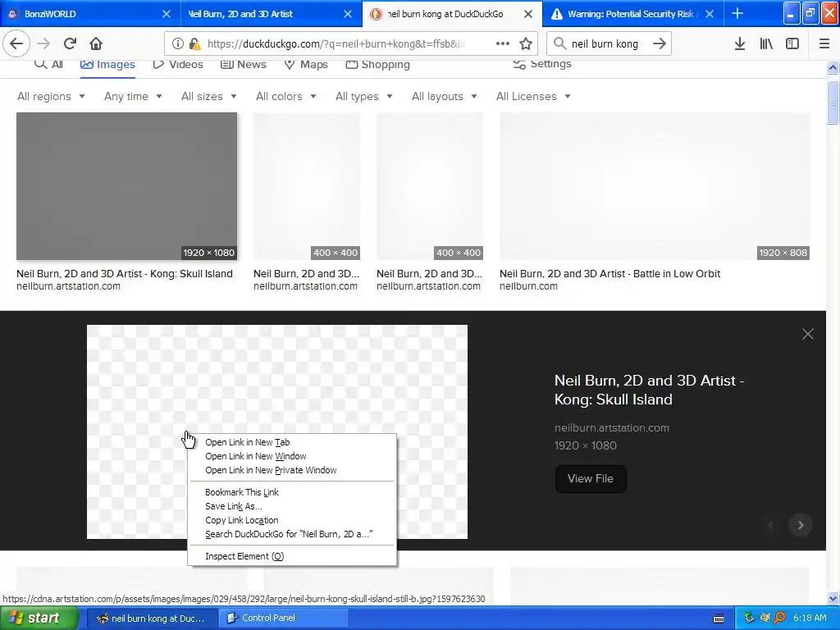
Task: Click the neil burn kong taskbar button
Action: point(151,619)
